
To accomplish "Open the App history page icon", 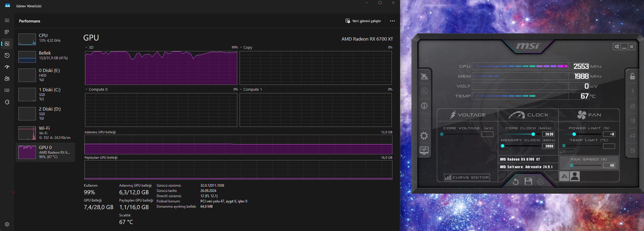I will pos(7,55).
